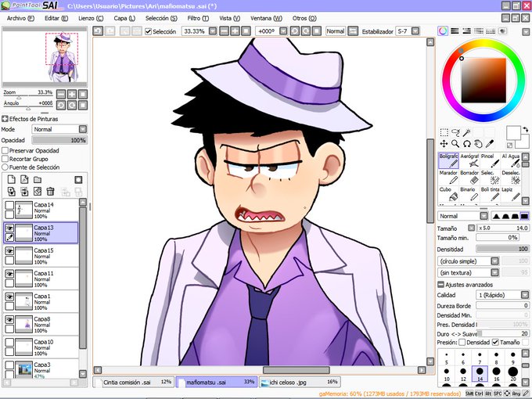
Task: Collapse the Ajustes avanzados section
Action: click(440, 284)
